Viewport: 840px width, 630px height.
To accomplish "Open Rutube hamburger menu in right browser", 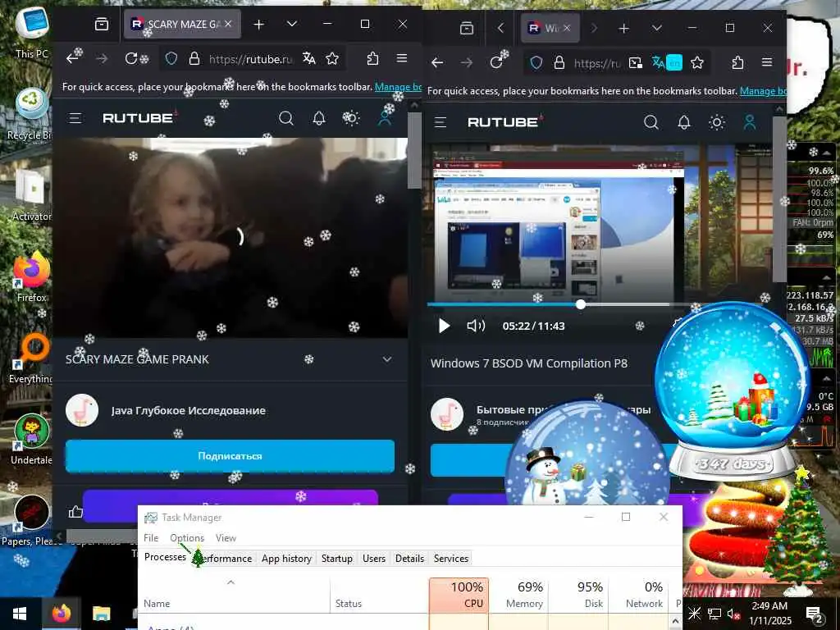I will coord(441,122).
